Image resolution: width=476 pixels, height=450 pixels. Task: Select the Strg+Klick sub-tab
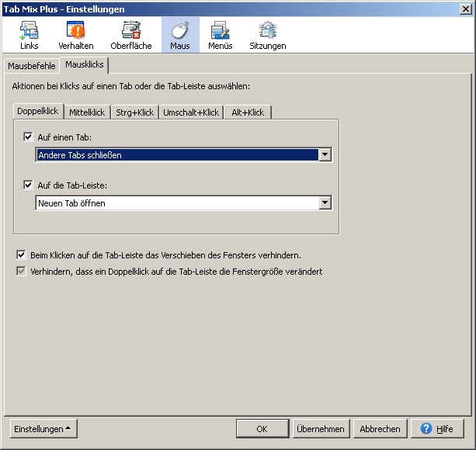(135, 112)
